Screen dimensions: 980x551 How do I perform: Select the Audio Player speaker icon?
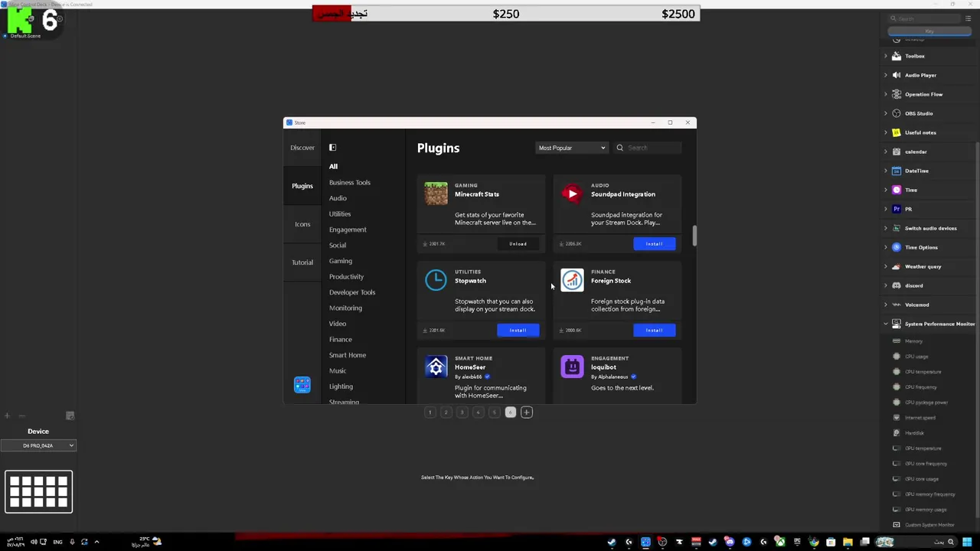tap(897, 75)
